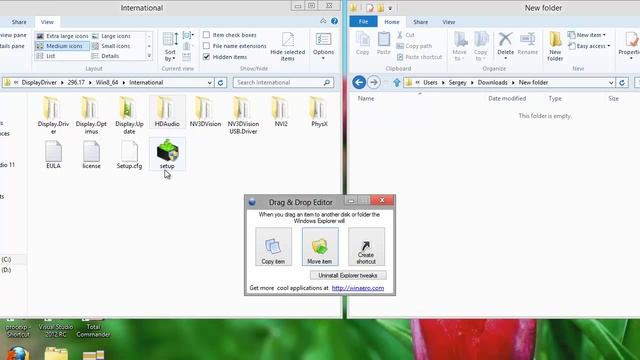
Task: Open the Display.Driver folder
Action: click(x=53, y=116)
